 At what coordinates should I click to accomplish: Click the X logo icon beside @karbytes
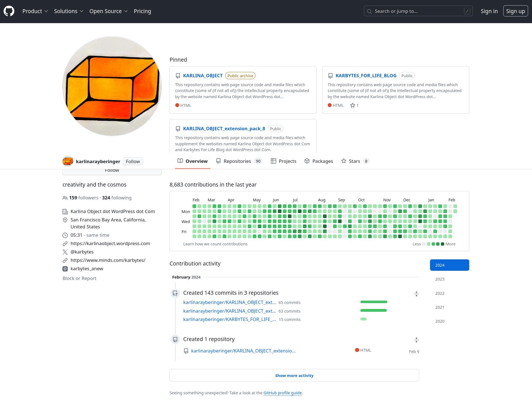pos(65,252)
